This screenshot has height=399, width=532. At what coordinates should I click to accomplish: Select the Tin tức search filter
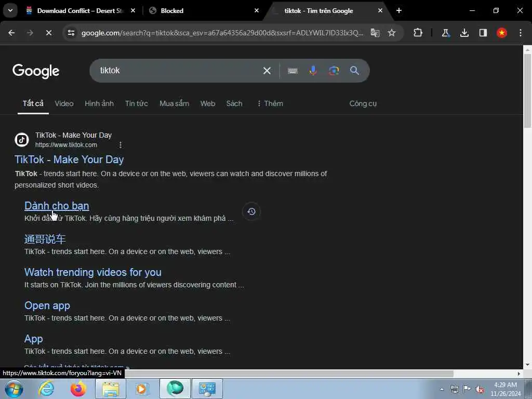click(137, 103)
